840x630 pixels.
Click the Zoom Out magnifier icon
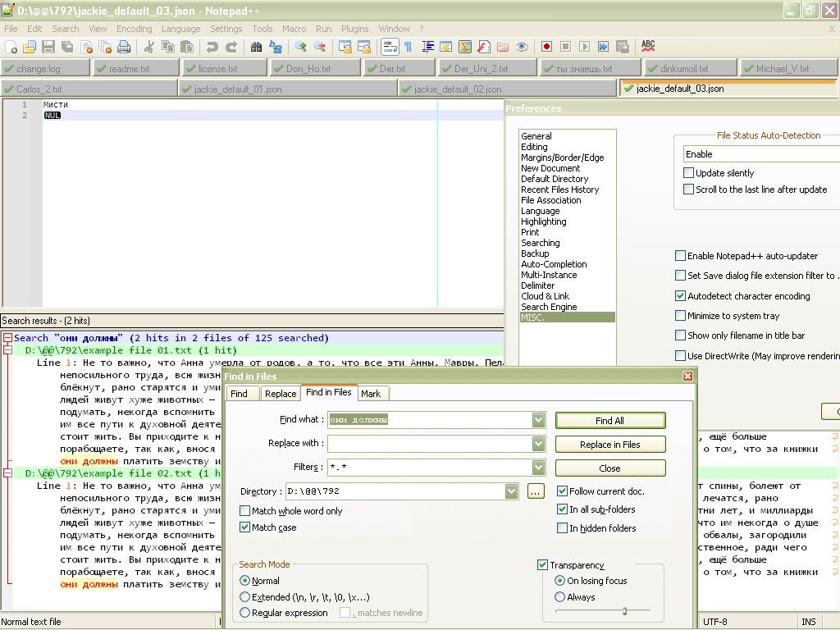pyautogui.click(x=320, y=47)
